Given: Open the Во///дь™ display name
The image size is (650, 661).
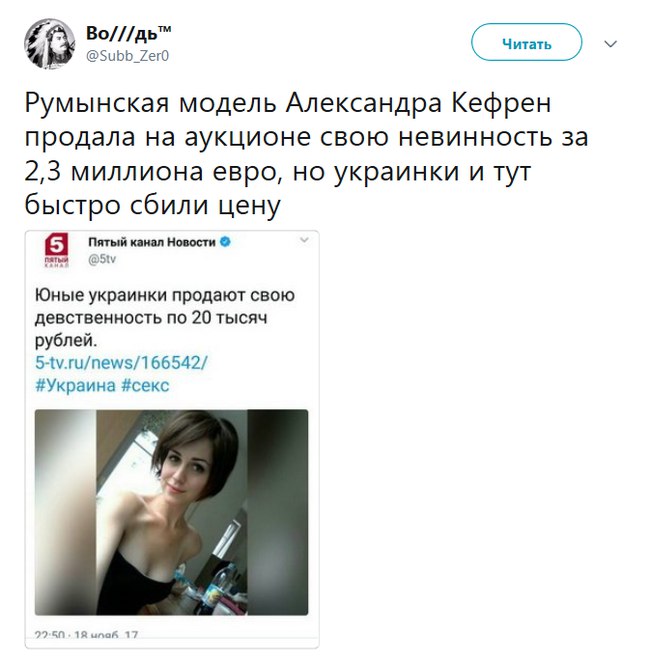Looking at the screenshot, I should [129, 33].
